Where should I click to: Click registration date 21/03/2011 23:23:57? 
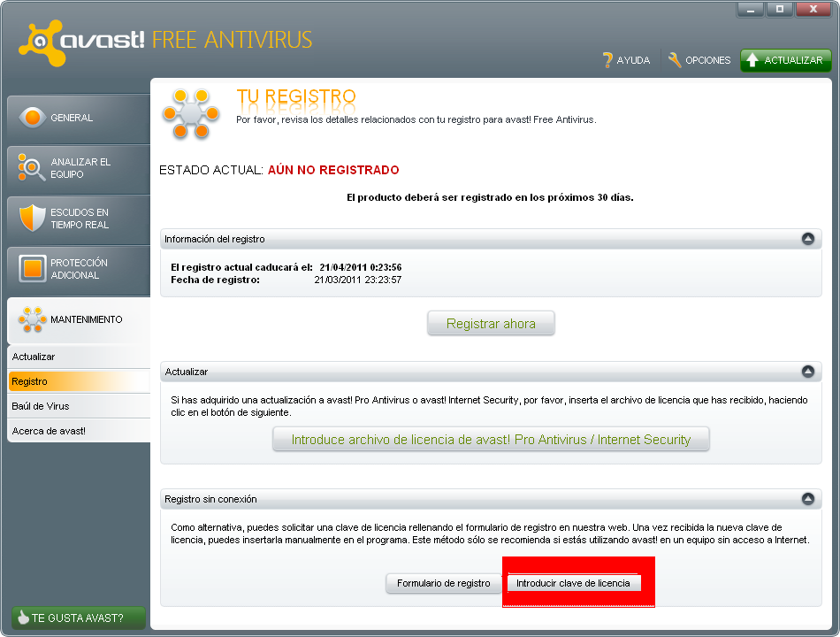[x=357, y=280]
